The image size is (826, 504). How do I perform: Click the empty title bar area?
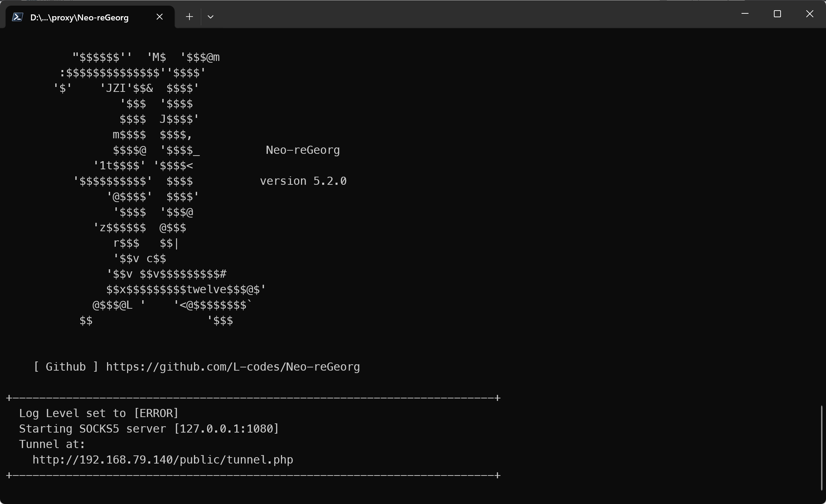tap(458, 15)
